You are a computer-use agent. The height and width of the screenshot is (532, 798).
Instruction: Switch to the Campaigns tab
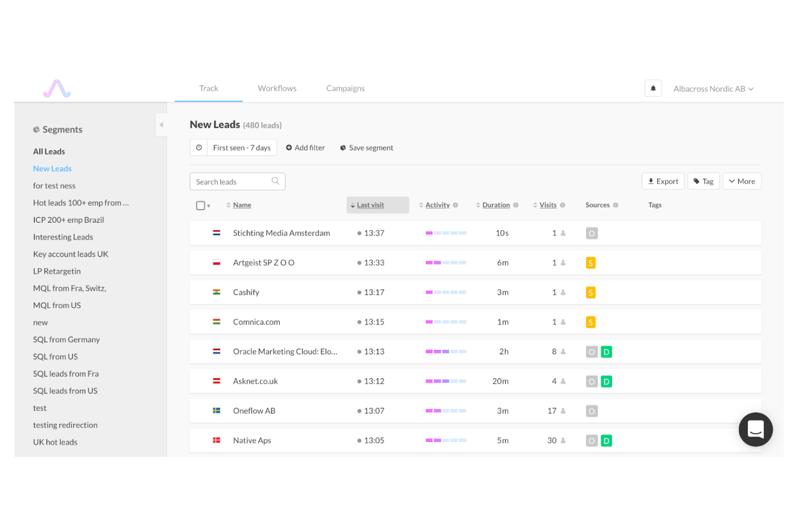346,88
